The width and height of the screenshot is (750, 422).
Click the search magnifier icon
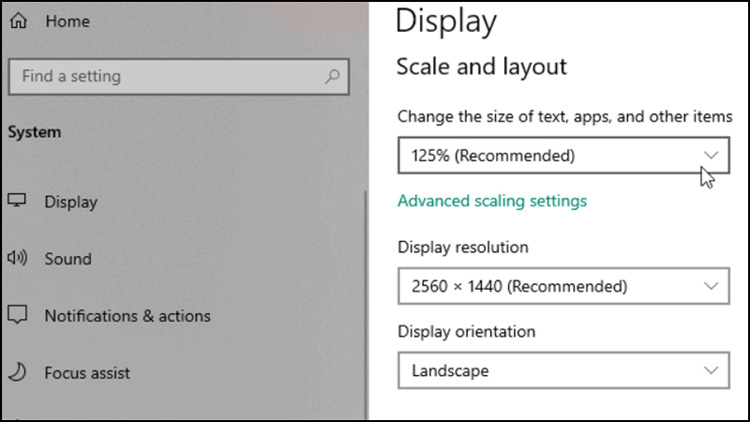click(332, 76)
